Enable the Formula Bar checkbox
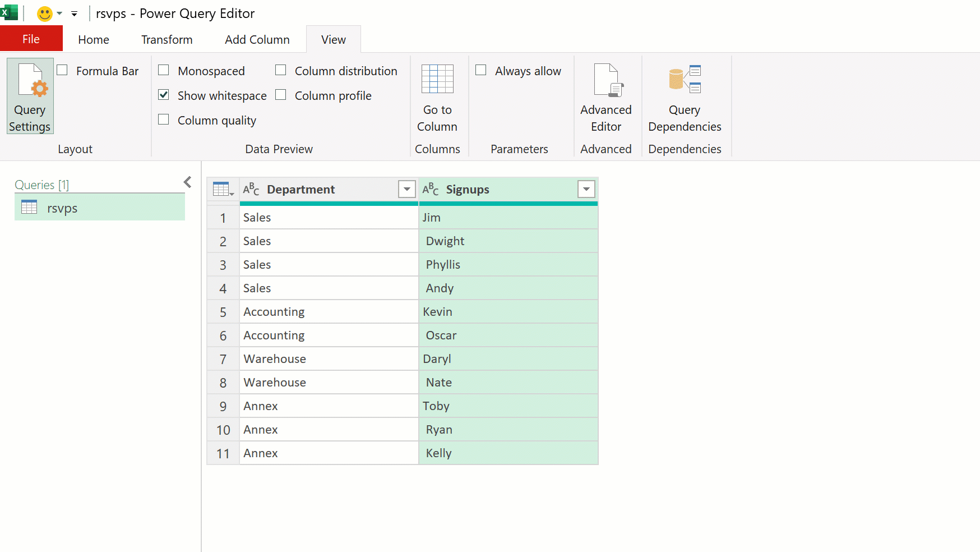 coord(62,70)
